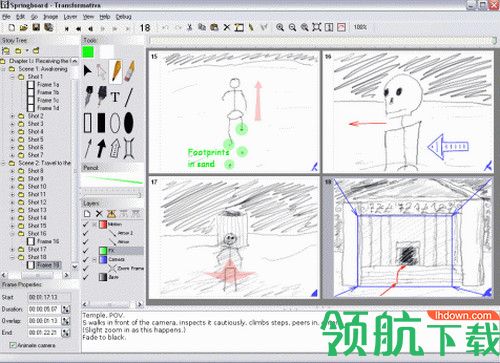This screenshot has width=500, height=363.
Task: Toggle visibility check of Arrow 2 layer
Action: [x=86, y=233]
